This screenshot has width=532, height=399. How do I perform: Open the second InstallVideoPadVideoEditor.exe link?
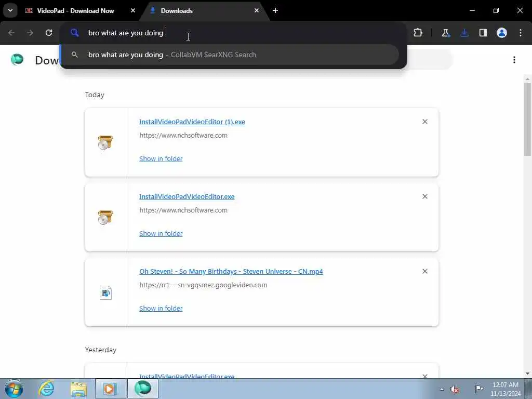click(187, 196)
